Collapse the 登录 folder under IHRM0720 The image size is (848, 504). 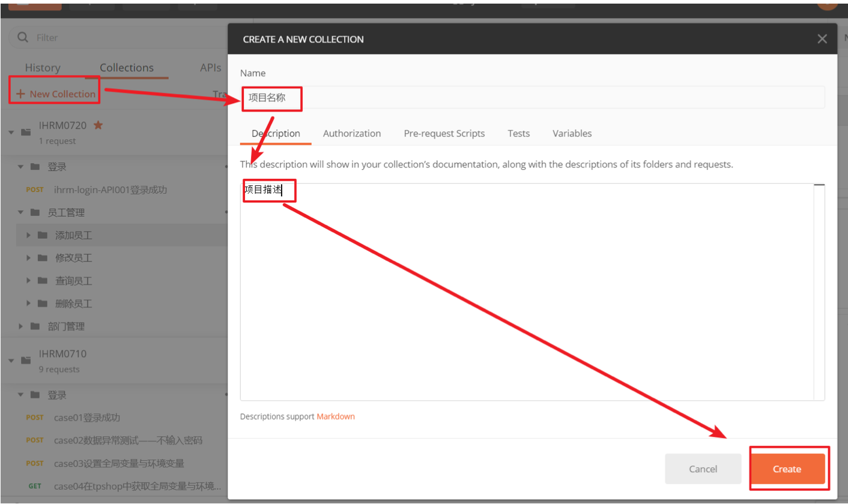pos(20,167)
